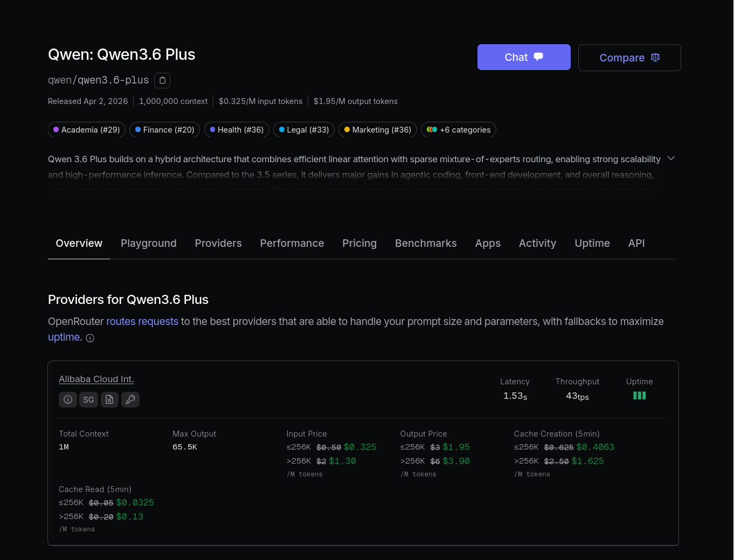Click the 'Providers for Qwen3.6 Plus' heading
This screenshot has width=734, height=560.
(128, 300)
